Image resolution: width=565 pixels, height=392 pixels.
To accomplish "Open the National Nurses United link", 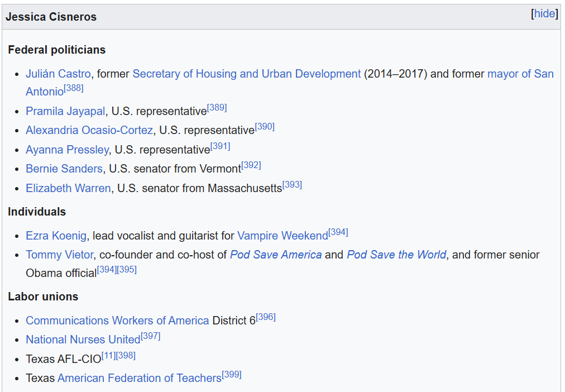I will (x=83, y=340).
